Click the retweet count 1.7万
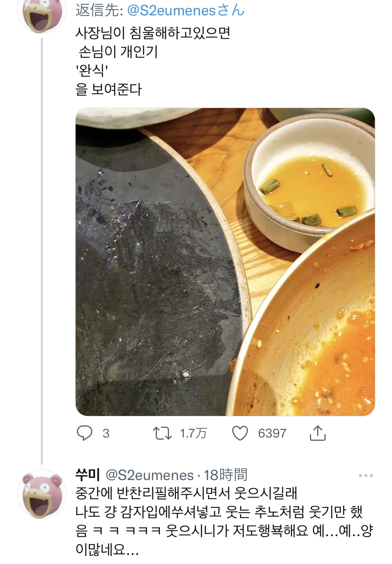The image size is (392, 564). click(x=193, y=433)
